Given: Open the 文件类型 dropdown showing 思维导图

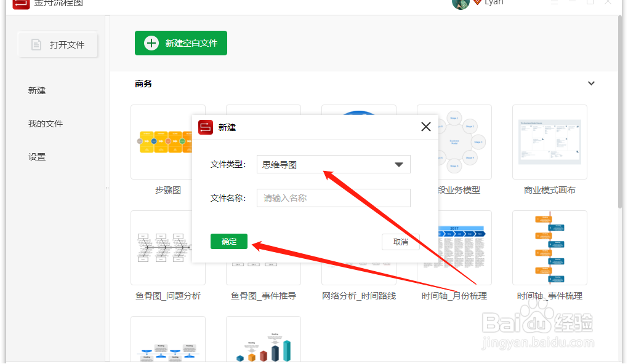Looking at the screenshot, I should pyautogui.click(x=333, y=164).
